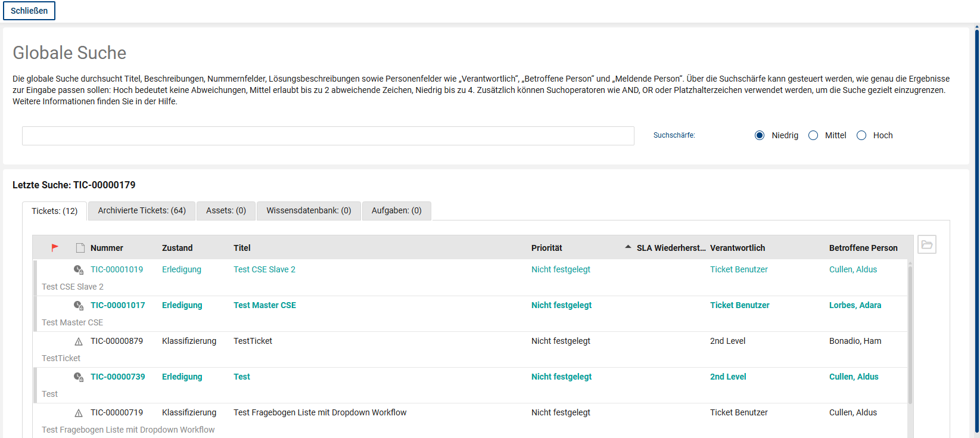Click the status icon of ticket TIC-00001017
The image size is (980, 438).
(x=78, y=306)
